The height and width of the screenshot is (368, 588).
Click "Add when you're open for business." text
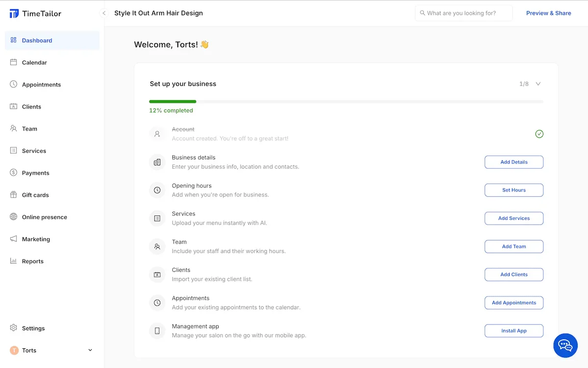click(x=220, y=195)
